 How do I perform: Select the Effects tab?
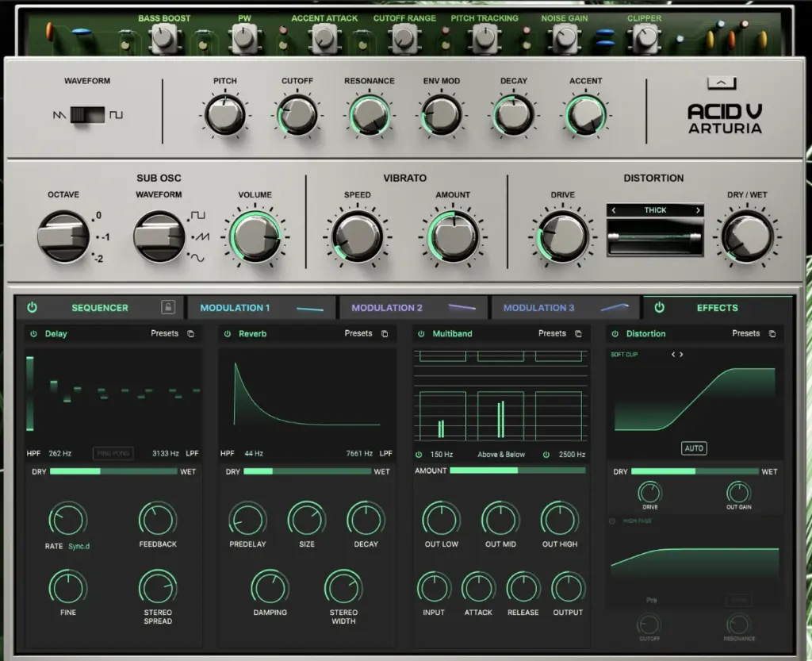(x=717, y=308)
